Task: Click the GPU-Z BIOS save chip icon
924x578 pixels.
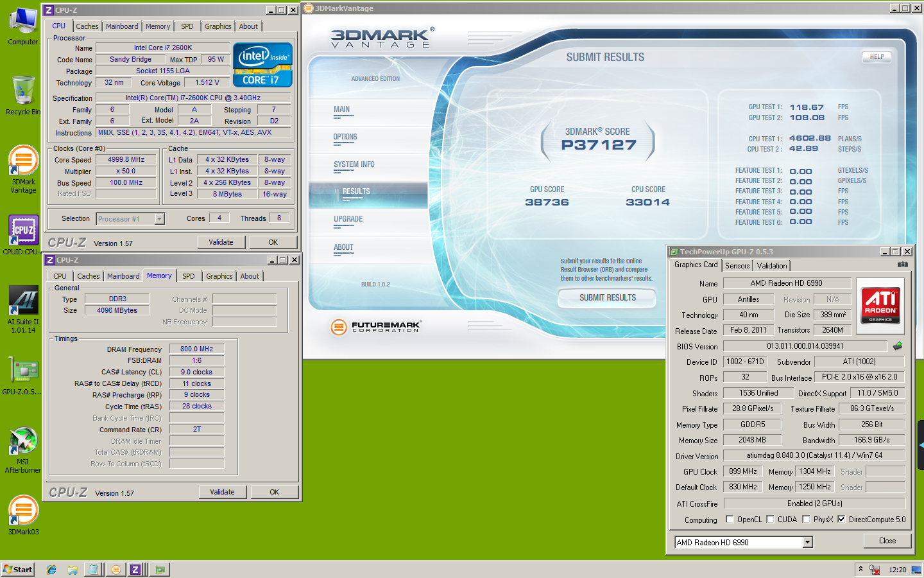Action: [x=898, y=346]
